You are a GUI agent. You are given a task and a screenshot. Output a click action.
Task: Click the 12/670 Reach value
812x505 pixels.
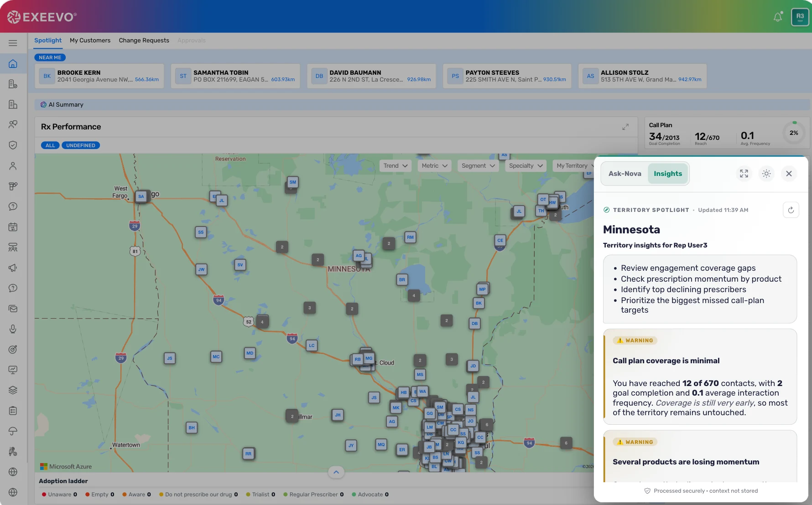707,137
